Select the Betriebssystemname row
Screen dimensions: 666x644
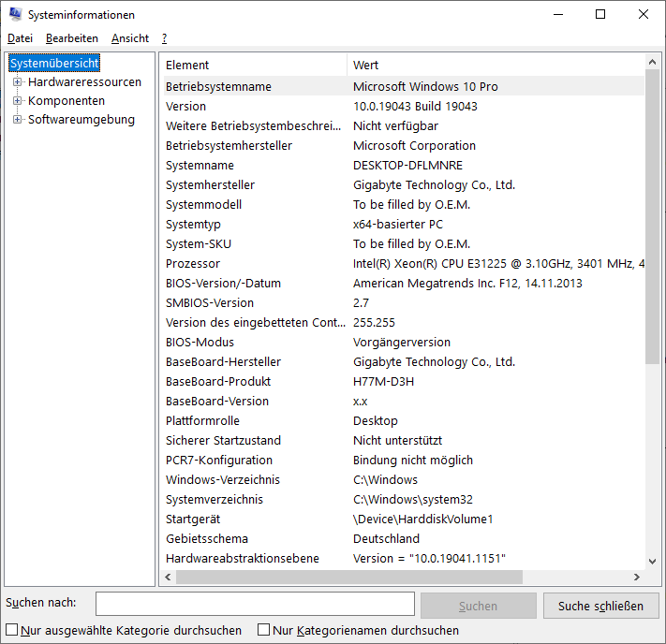pyautogui.click(x=404, y=87)
